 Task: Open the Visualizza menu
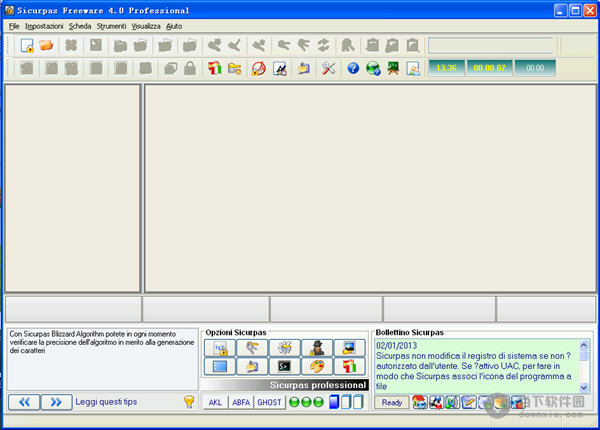[x=146, y=26]
